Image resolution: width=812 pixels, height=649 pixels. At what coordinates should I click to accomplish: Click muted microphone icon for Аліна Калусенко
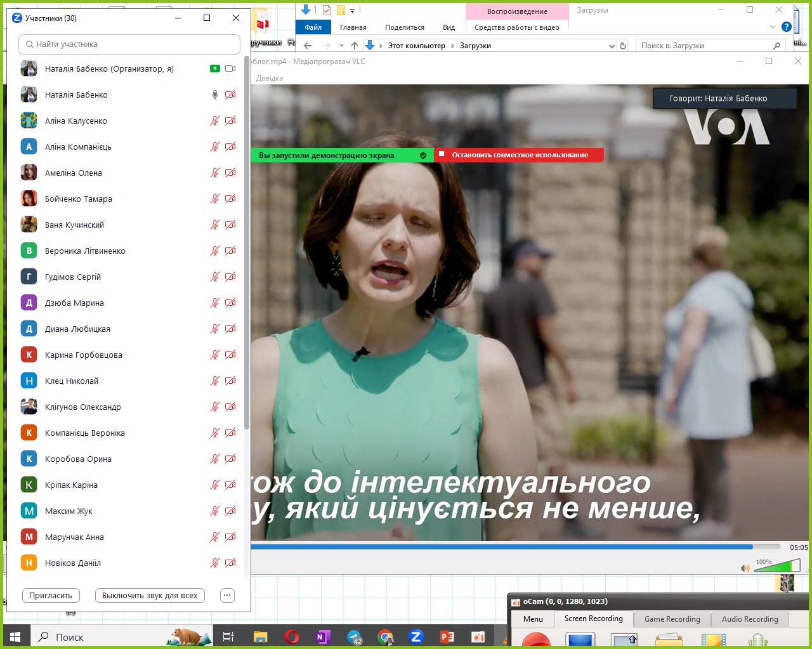coord(215,121)
